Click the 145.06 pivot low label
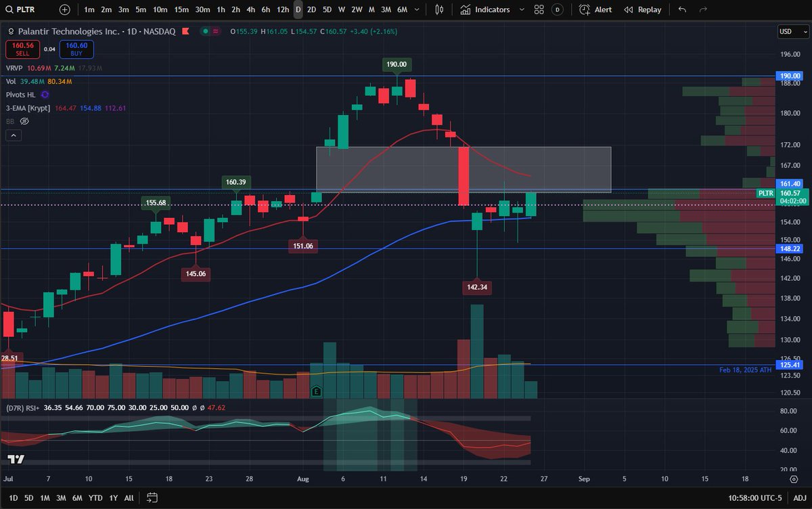 pyautogui.click(x=195, y=273)
